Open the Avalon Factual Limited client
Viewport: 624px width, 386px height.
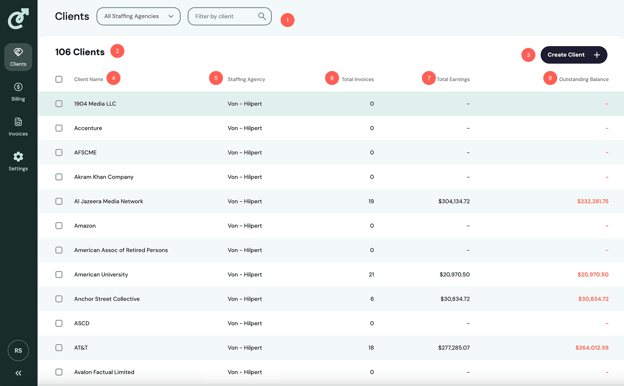click(x=104, y=372)
